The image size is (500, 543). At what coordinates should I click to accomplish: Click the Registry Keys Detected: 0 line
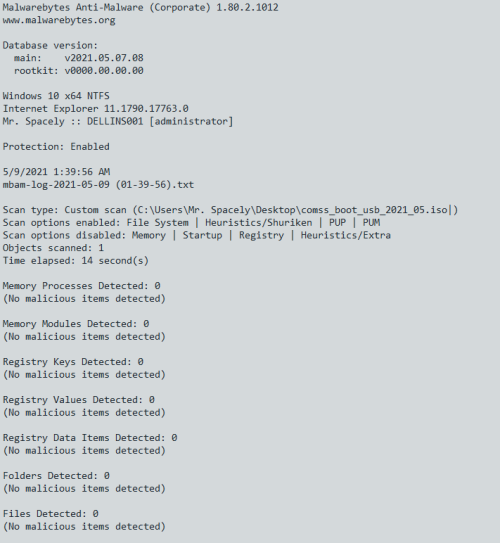pyautogui.click(x=73, y=362)
